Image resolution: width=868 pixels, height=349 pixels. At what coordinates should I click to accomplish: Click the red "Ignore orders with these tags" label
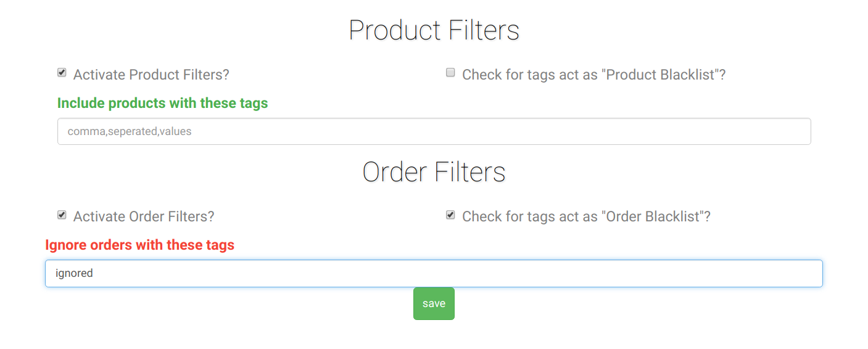(x=140, y=245)
